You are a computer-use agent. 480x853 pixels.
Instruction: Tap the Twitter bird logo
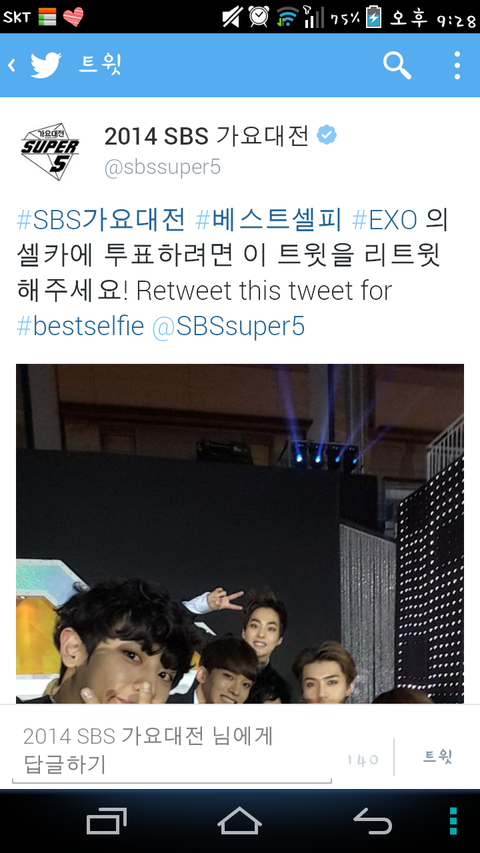coord(46,66)
